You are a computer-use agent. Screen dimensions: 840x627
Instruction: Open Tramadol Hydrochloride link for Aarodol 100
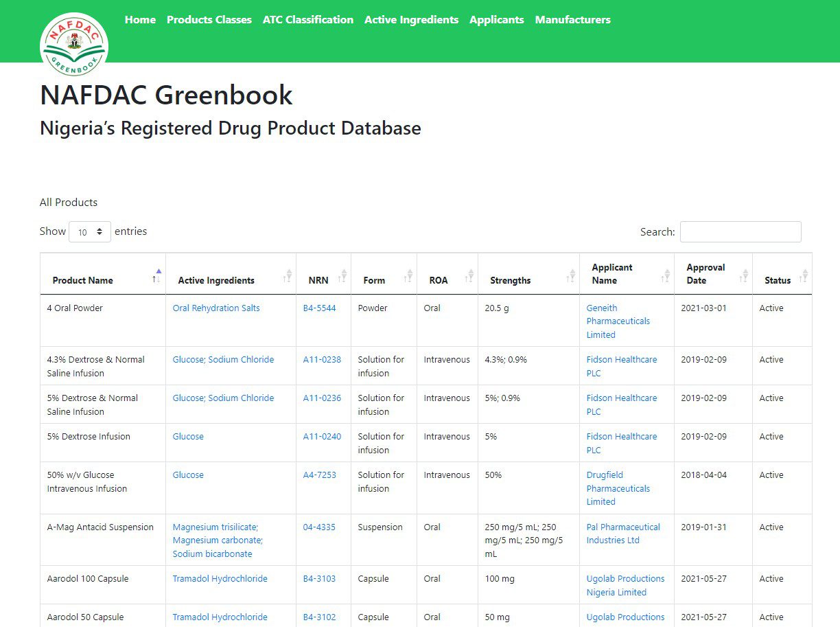coord(220,579)
